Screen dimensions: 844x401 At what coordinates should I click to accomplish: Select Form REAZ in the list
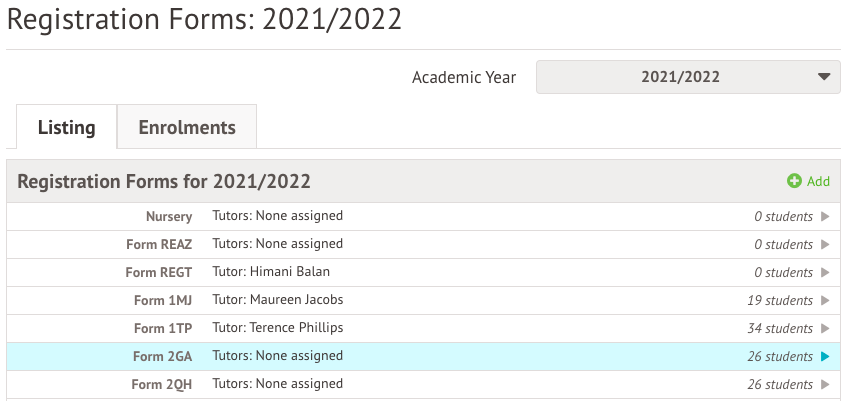pyautogui.click(x=159, y=244)
